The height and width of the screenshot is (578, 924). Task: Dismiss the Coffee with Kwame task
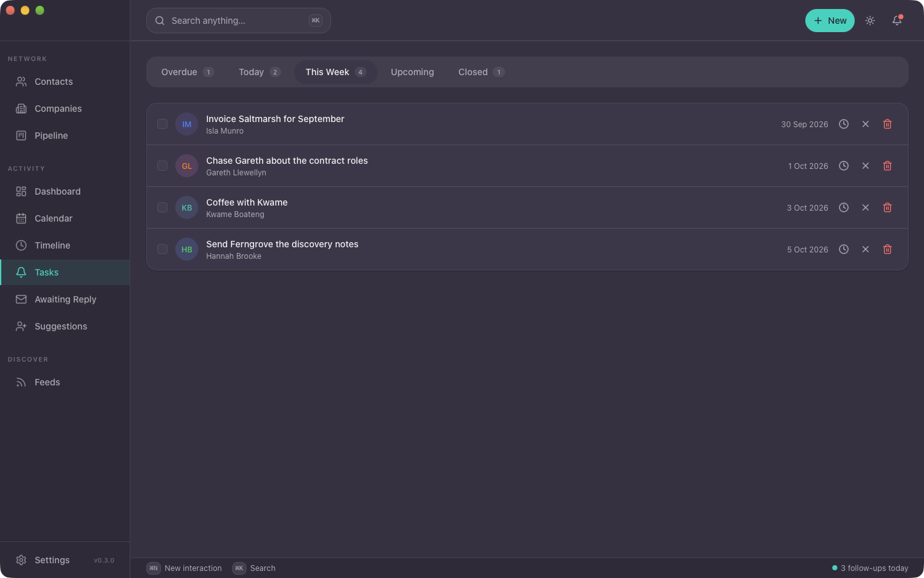(866, 207)
